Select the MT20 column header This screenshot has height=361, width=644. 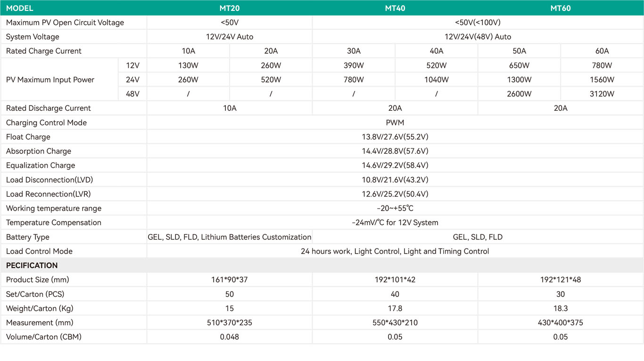(x=230, y=8)
